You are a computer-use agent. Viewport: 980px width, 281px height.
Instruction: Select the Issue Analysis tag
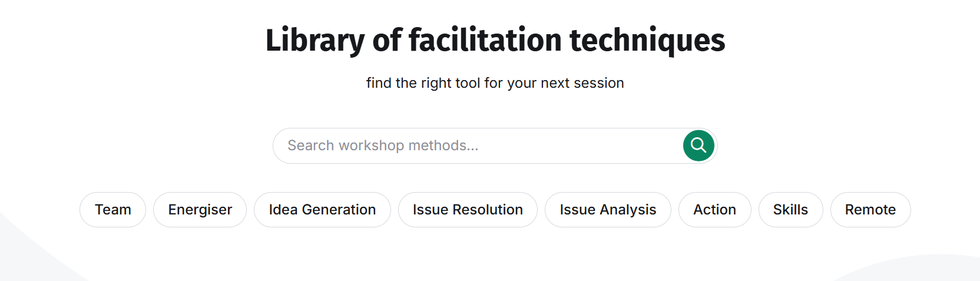(x=608, y=210)
